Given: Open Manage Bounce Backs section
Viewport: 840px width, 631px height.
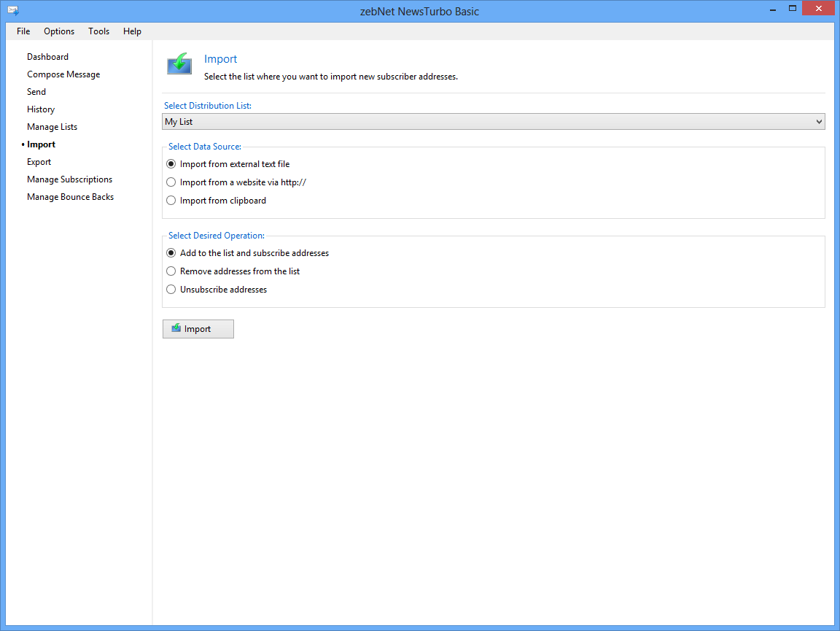Looking at the screenshot, I should (70, 197).
